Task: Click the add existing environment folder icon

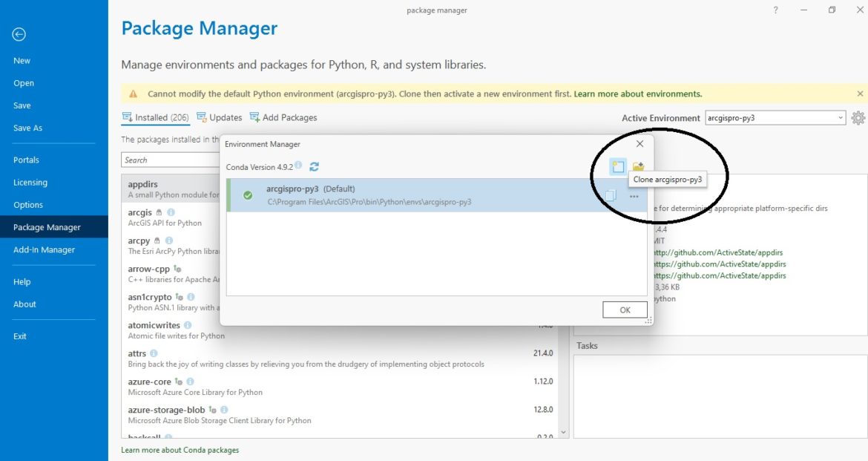Action: [638, 166]
